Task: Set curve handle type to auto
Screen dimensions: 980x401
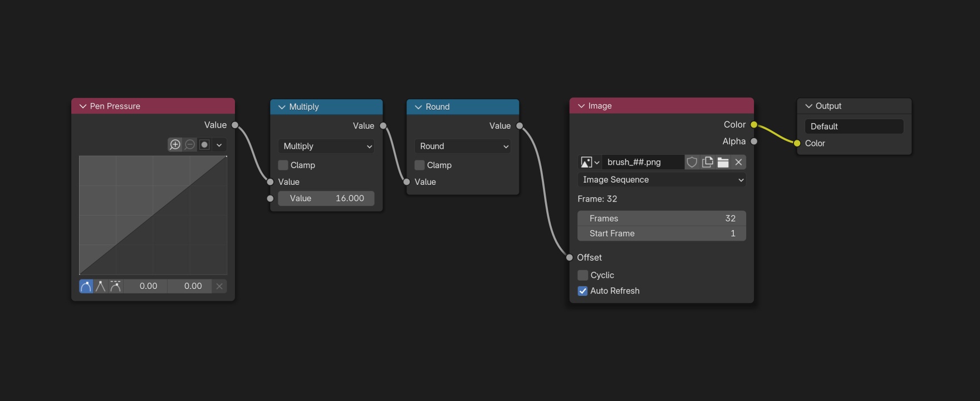Action: tap(86, 286)
